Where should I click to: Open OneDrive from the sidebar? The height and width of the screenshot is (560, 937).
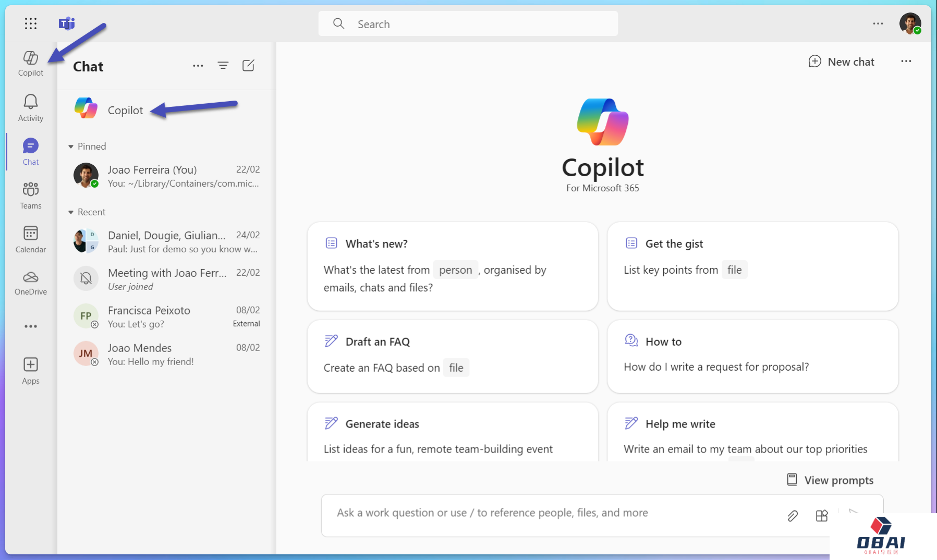point(31,283)
